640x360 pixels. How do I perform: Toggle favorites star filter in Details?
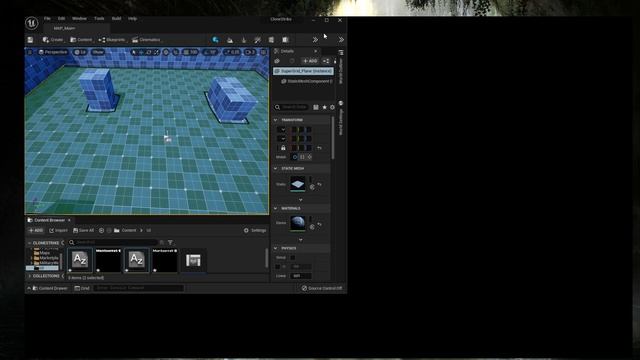point(324,107)
